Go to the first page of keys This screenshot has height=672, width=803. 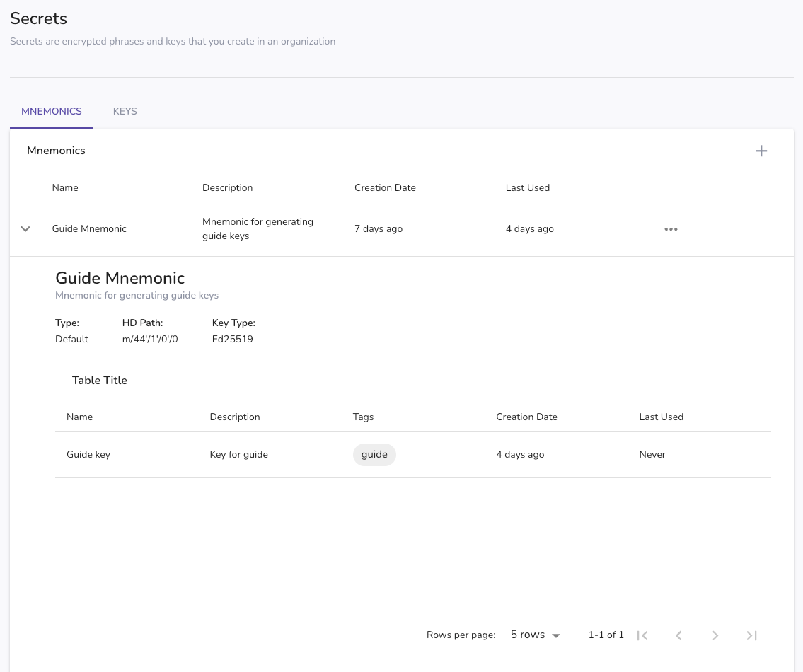[642, 635]
